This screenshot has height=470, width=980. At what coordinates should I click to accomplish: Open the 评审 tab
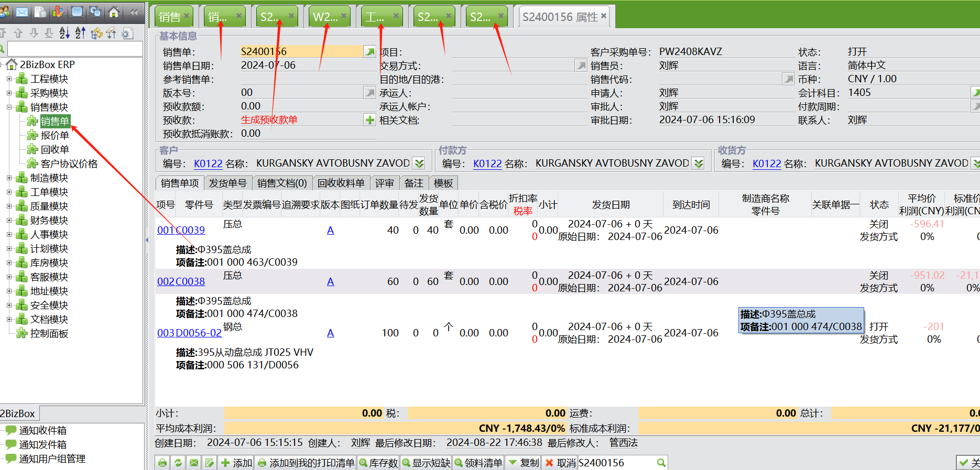click(384, 183)
